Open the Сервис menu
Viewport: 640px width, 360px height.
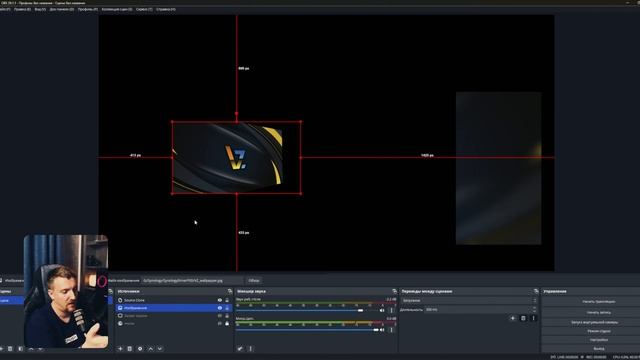point(144,9)
